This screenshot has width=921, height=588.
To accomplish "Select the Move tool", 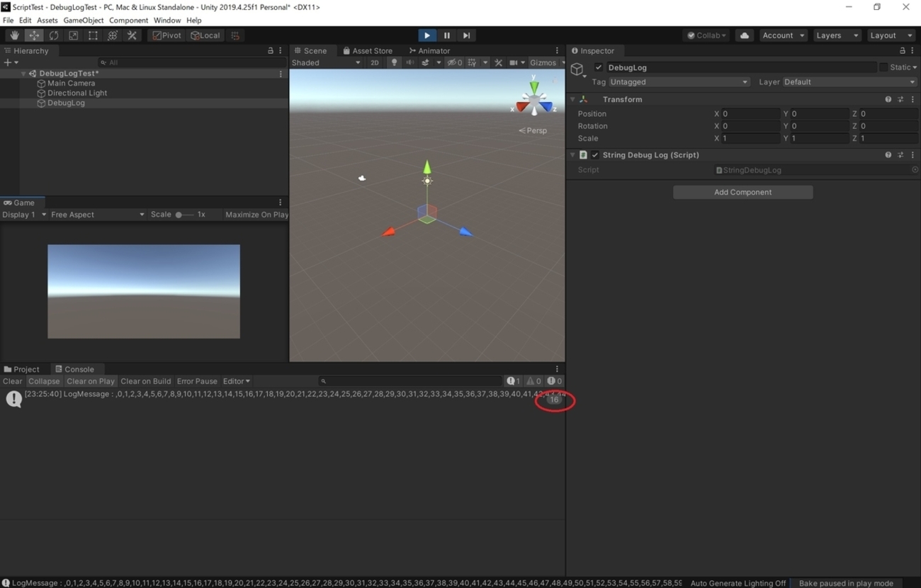I will point(34,35).
